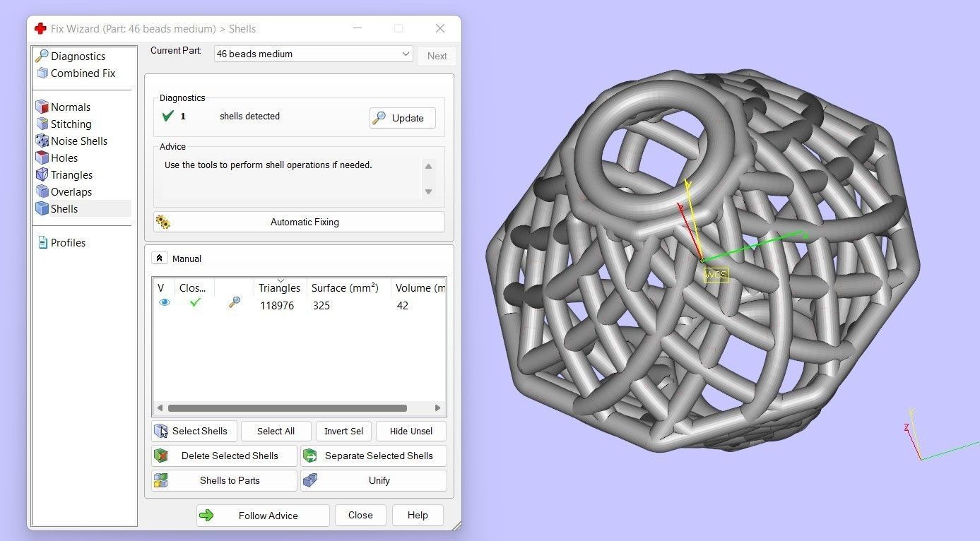Convert Shells to Parts

(224, 480)
